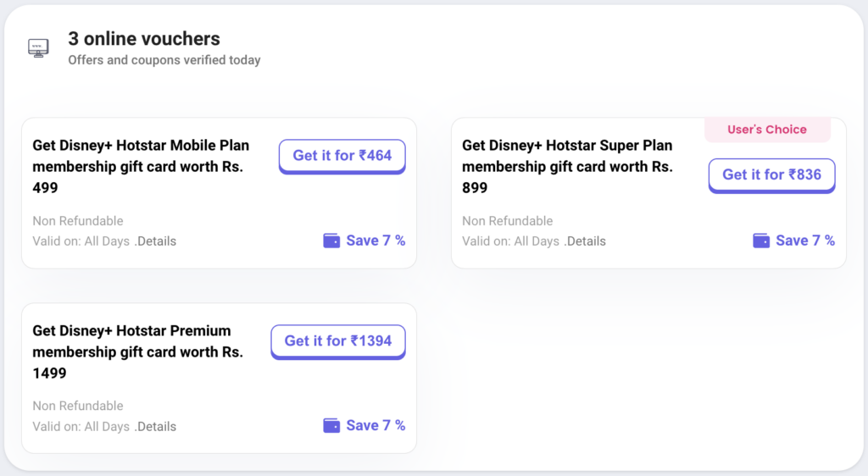
Task: Get the Mobile Plan card for ₹464
Action: point(342,157)
